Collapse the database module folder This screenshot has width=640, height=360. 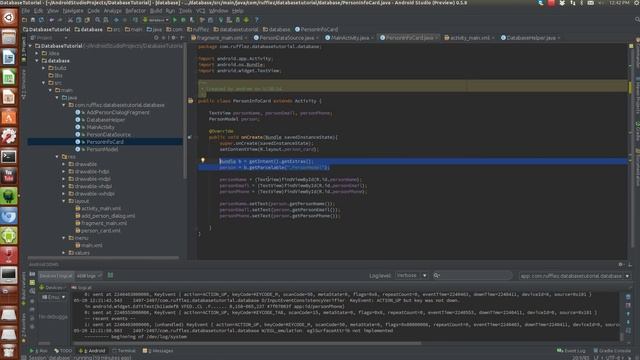pyautogui.click(x=37, y=61)
